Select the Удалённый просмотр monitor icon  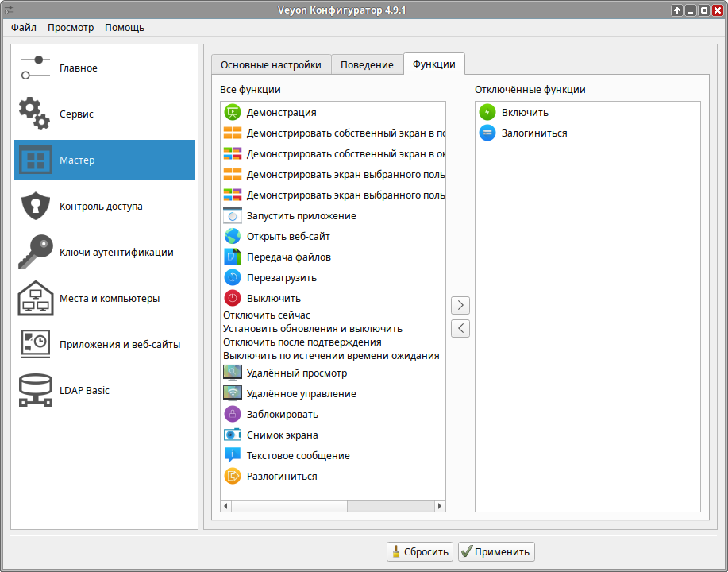233,373
